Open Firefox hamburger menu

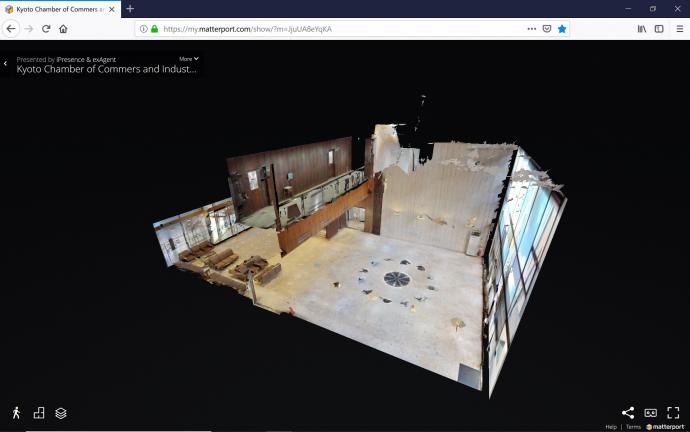tap(679, 29)
